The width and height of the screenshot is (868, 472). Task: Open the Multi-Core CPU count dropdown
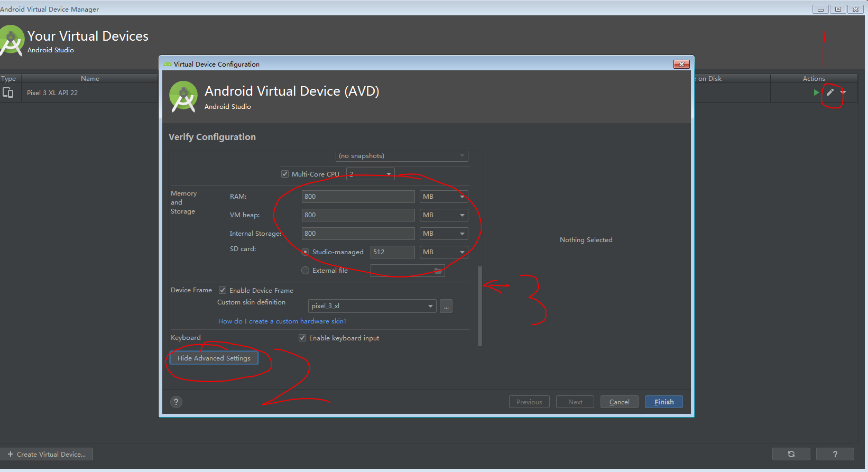[x=371, y=174]
